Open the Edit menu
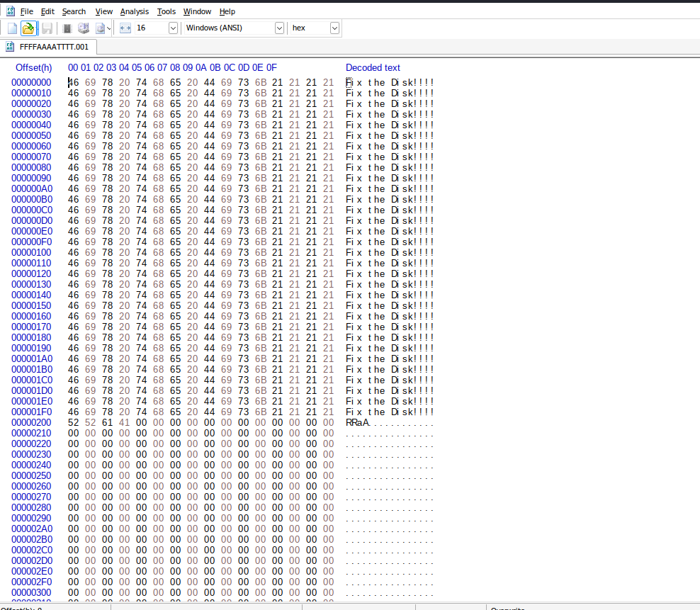This screenshot has height=610, width=700. click(x=47, y=11)
